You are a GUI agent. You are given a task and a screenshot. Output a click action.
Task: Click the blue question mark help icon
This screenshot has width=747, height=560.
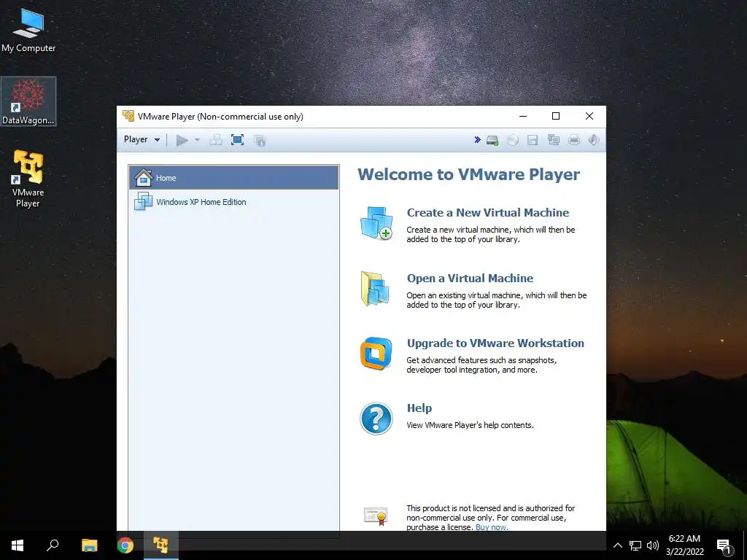[376, 419]
